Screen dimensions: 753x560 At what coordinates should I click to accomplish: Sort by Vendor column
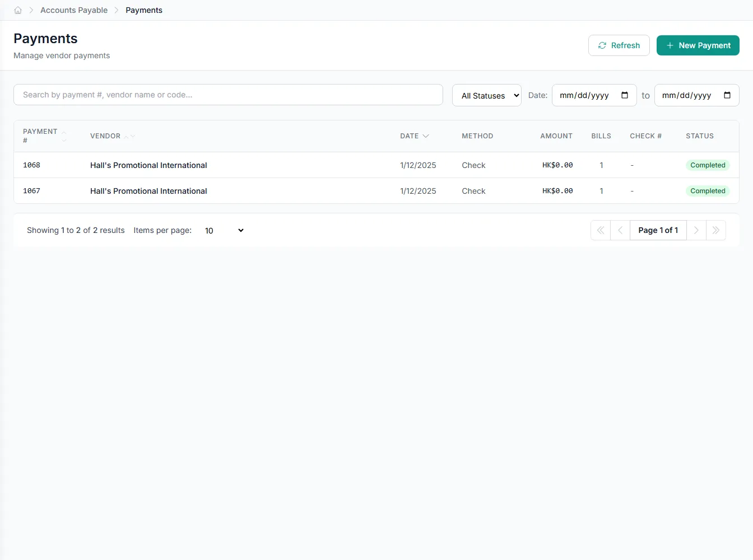point(113,136)
